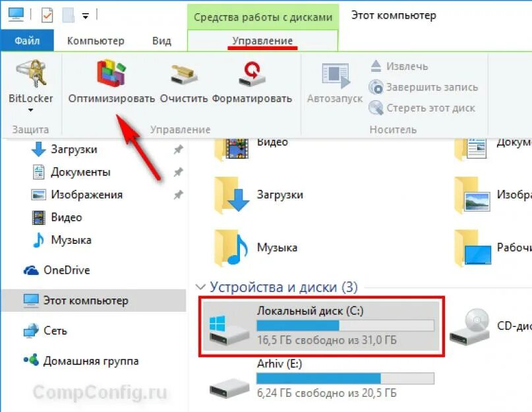Click Извлечь eject button
This screenshot has height=412, width=532.
point(399,66)
